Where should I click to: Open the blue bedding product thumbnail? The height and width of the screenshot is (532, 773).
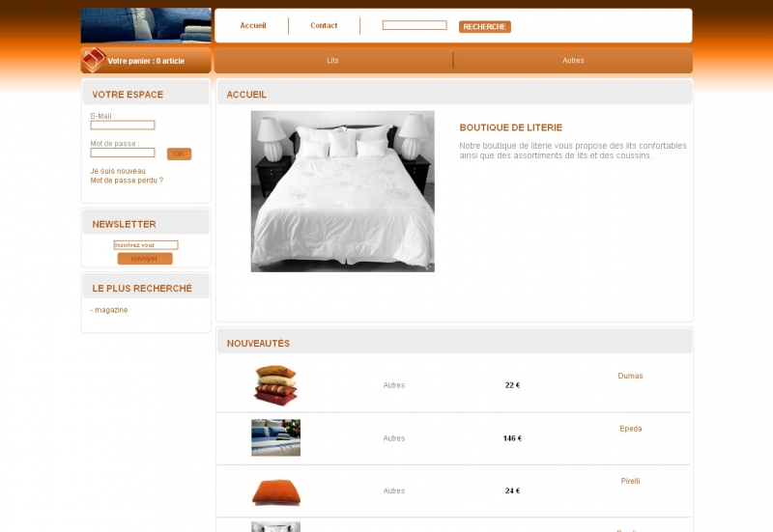275,437
